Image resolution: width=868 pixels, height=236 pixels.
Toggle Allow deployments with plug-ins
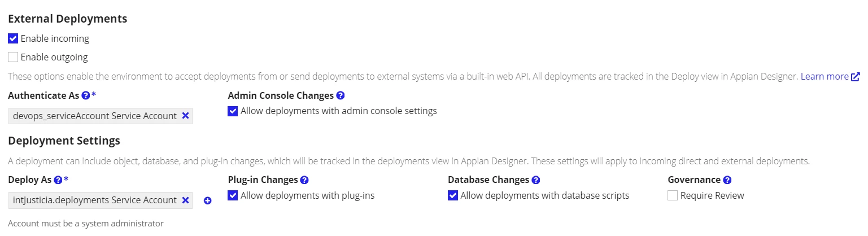pos(233,195)
